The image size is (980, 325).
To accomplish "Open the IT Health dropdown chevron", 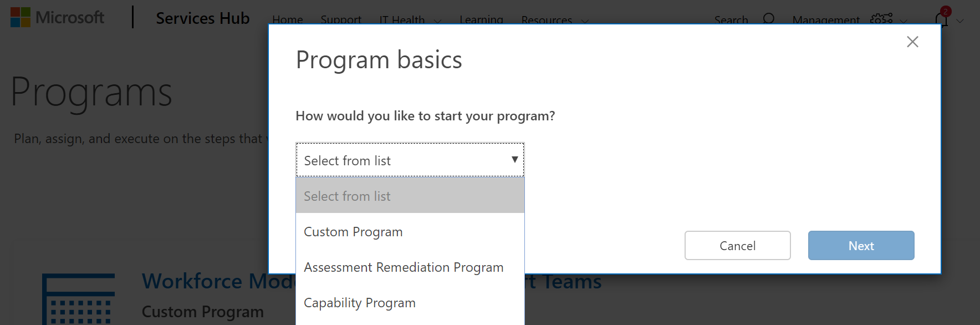I will (437, 21).
